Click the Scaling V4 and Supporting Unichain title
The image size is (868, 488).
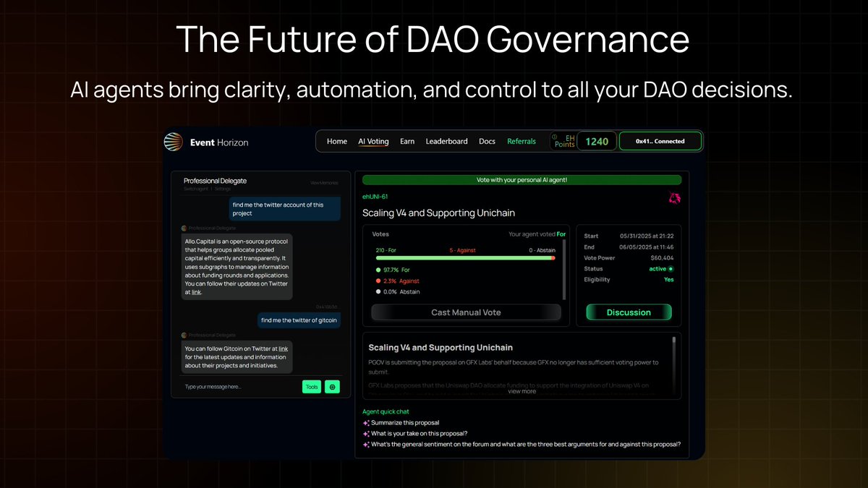pyautogui.click(x=438, y=213)
